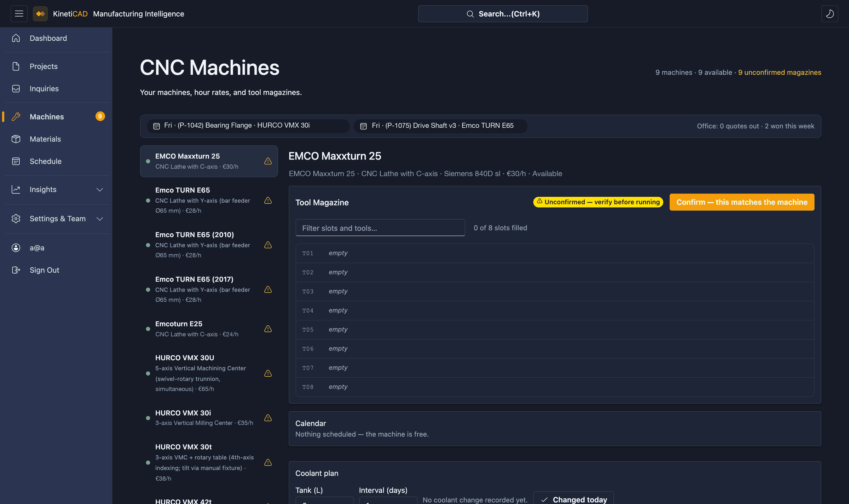The height and width of the screenshot is (504, 849).
Task: Click the warning icon on HURCO VMX 30U
Action: pyautogui.click(x=268, y=373)
